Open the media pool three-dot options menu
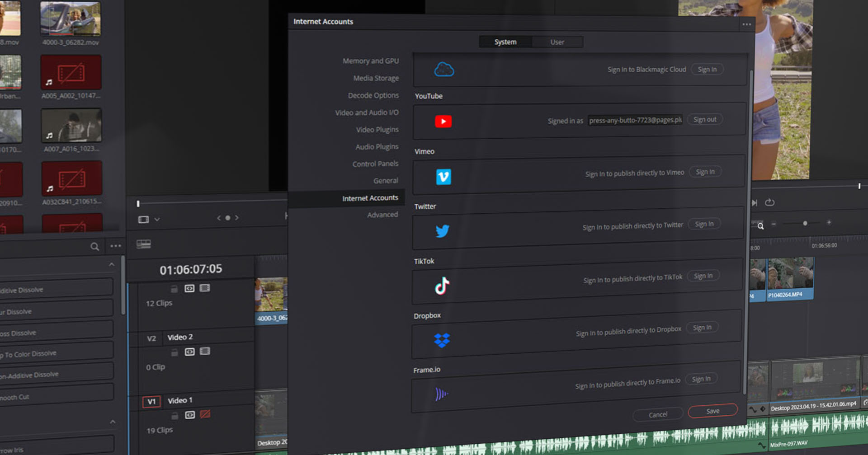This screenshot has width=868, height=455. click(x=116, y=246)
